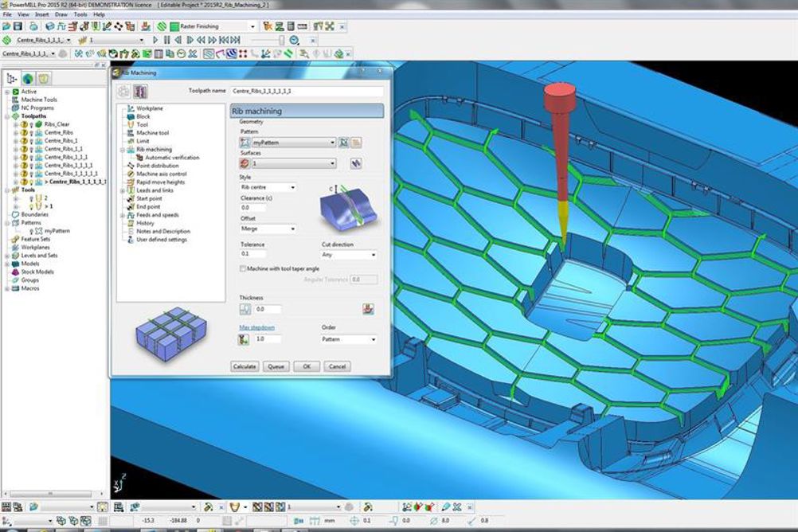Open the calculator icon in the main toolbar
The width and height of the screenshot is (798, 532).
[x=291, y=26]
